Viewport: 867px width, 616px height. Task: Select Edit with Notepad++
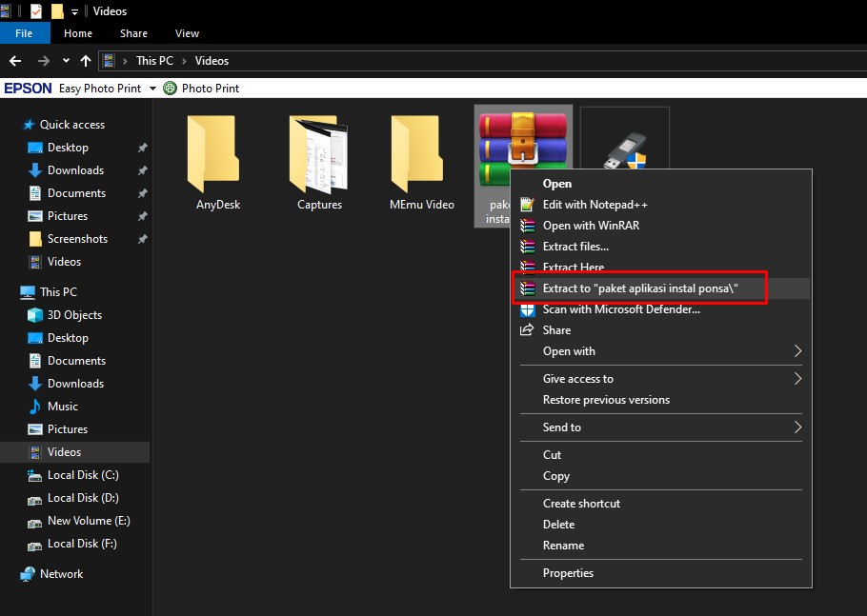[660, 205]
